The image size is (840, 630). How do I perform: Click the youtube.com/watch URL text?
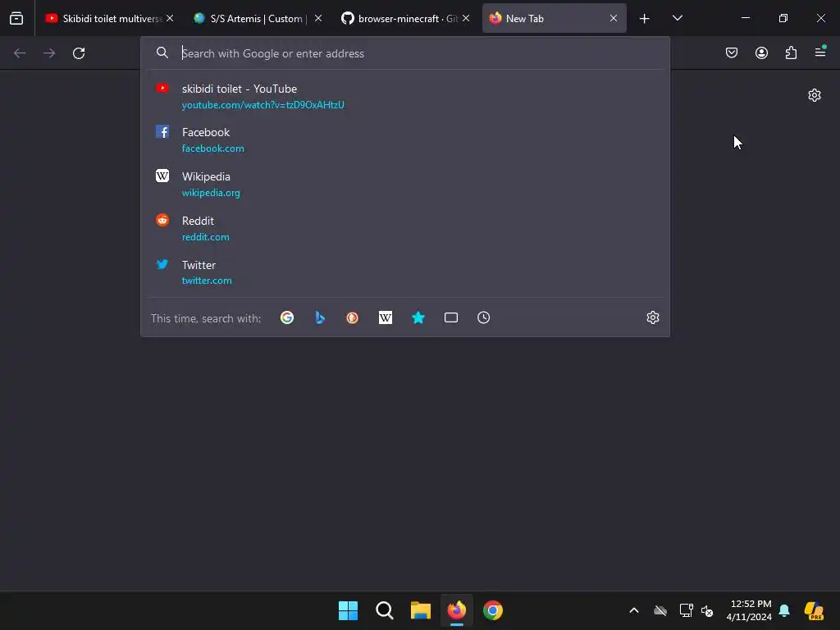click(263, 105)
